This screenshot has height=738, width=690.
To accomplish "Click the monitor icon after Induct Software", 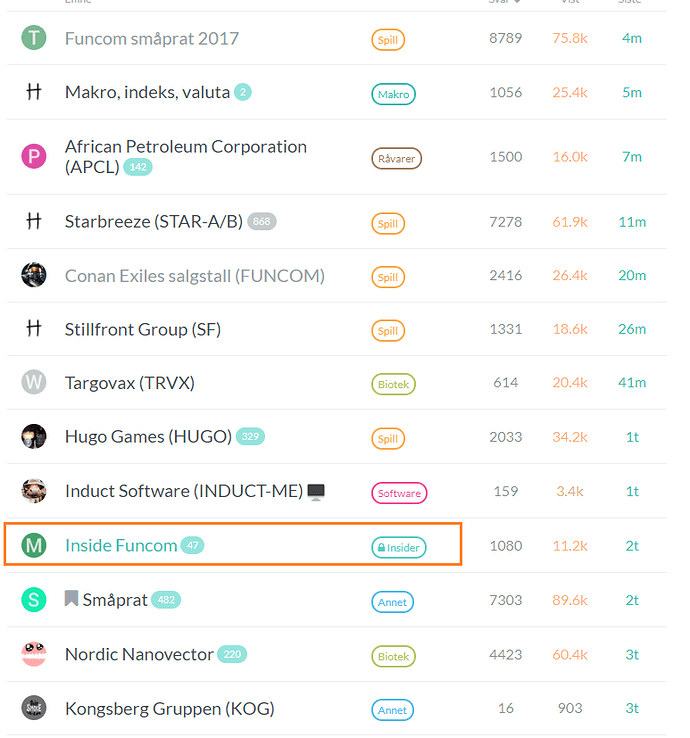I will click(316, 492).
